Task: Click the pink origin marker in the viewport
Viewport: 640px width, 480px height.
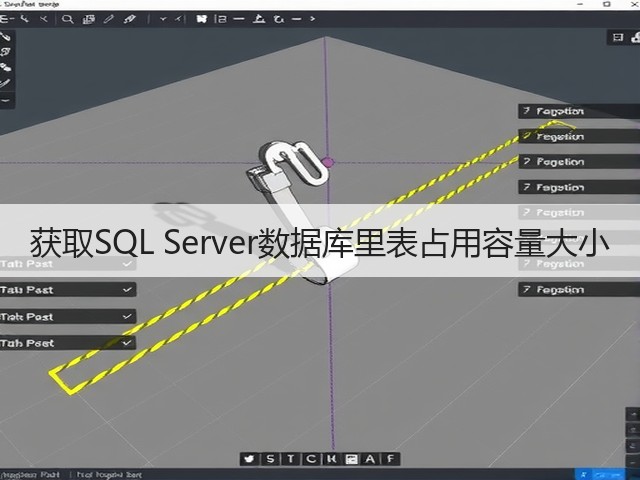Action: point(328,162)
